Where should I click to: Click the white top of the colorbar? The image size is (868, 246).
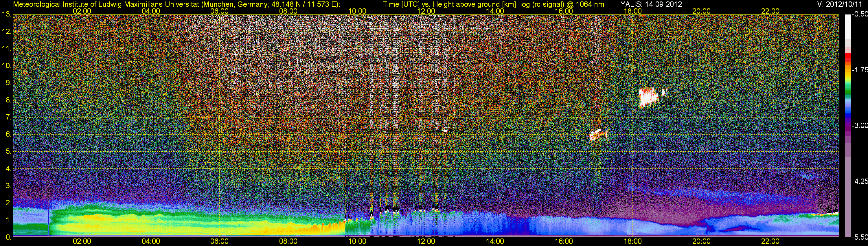(848, 27)
